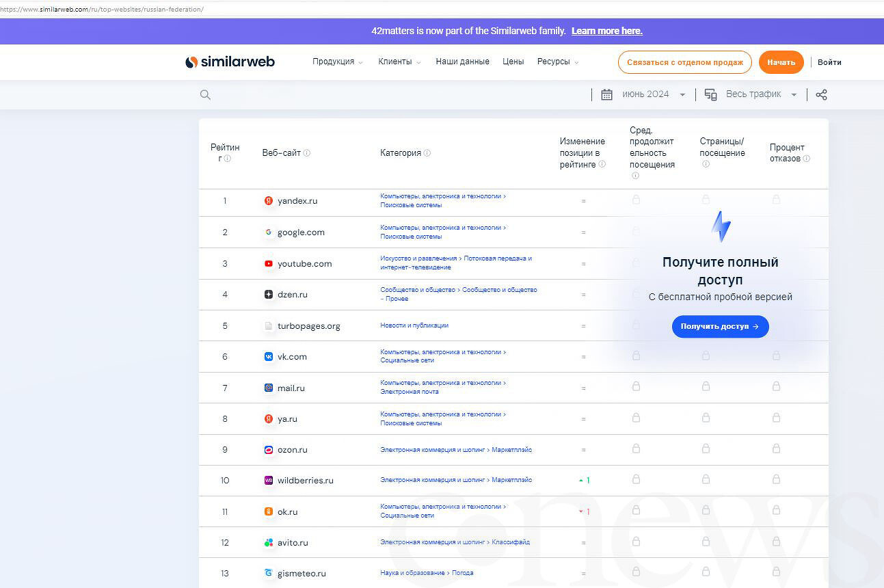Click rank number 13 in the table
Viewport: 884px width, 588px height.
[225, 574]
